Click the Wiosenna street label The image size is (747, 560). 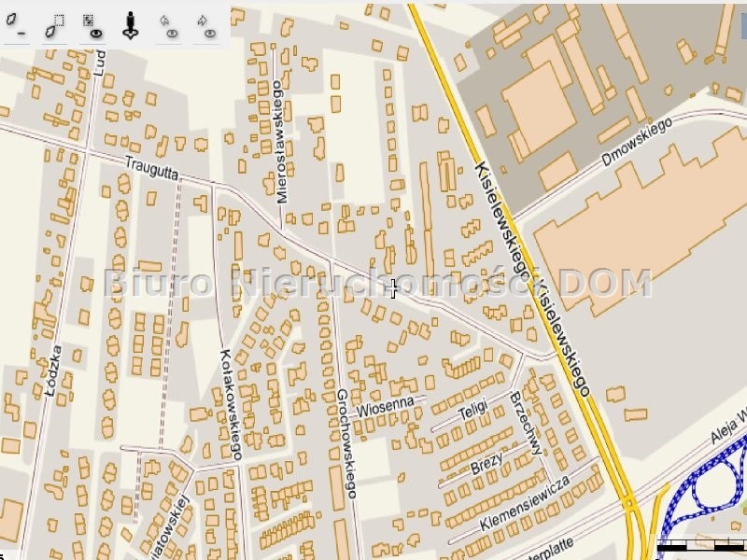[385, 408]
